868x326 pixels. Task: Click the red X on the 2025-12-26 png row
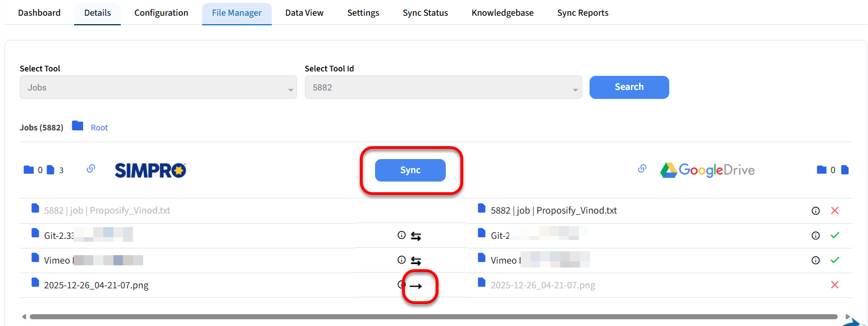[834, 285]
